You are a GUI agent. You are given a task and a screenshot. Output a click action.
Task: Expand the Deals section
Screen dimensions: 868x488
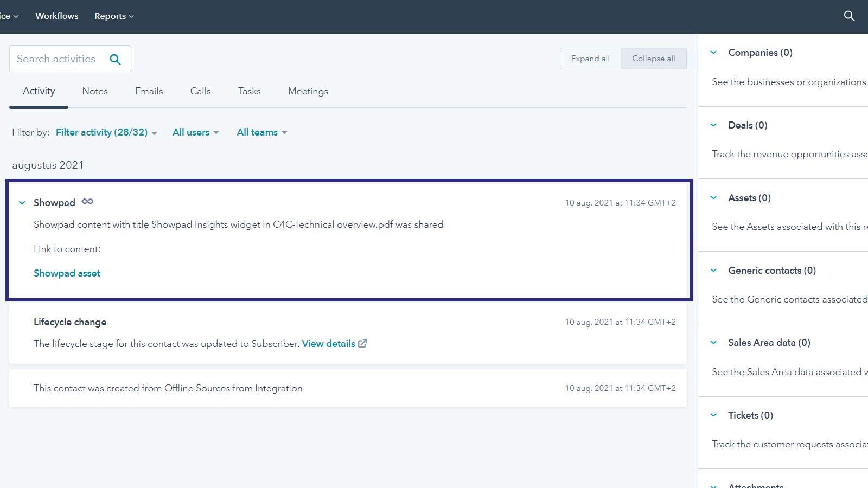(713, 125)
